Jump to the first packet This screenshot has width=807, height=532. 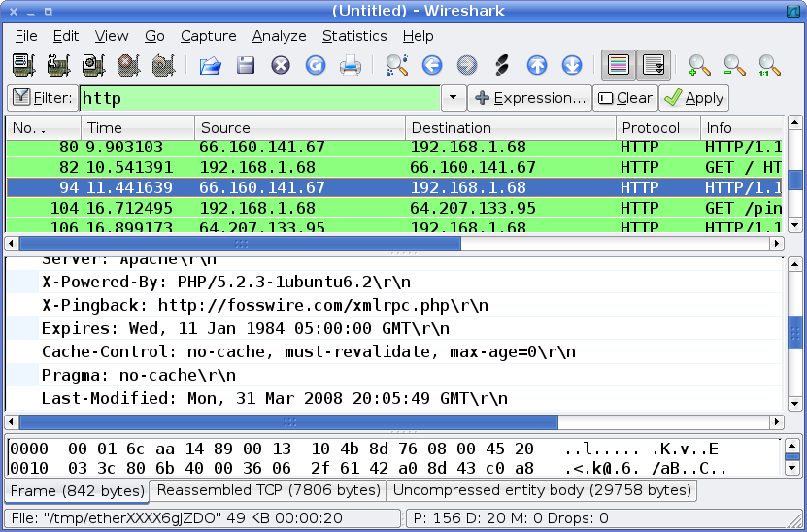point(537,65)
